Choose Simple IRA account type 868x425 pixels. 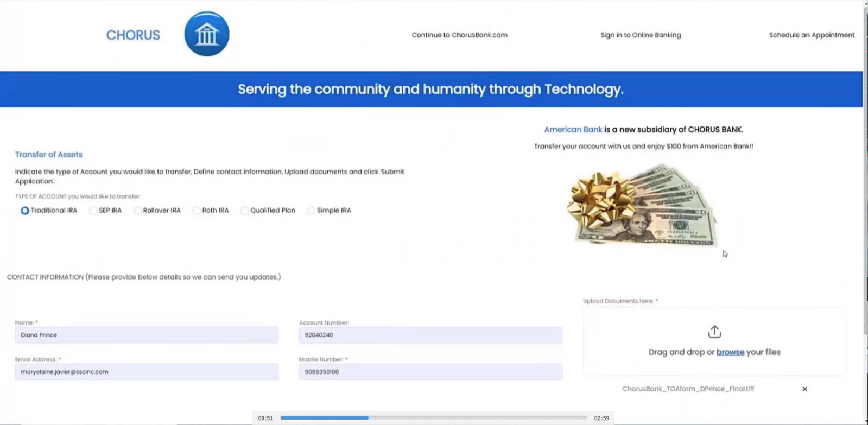click(x=311, y=211)
